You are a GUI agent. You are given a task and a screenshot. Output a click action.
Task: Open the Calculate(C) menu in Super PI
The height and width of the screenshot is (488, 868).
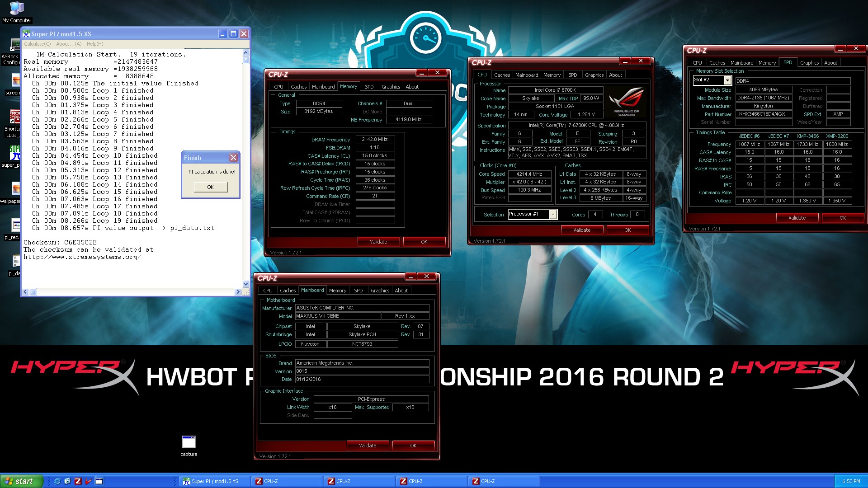(37, 44)
